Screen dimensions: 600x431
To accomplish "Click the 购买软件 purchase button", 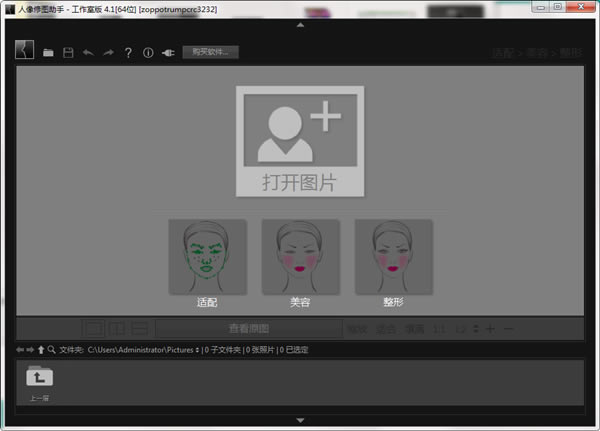I will click(x=210, y=52).
